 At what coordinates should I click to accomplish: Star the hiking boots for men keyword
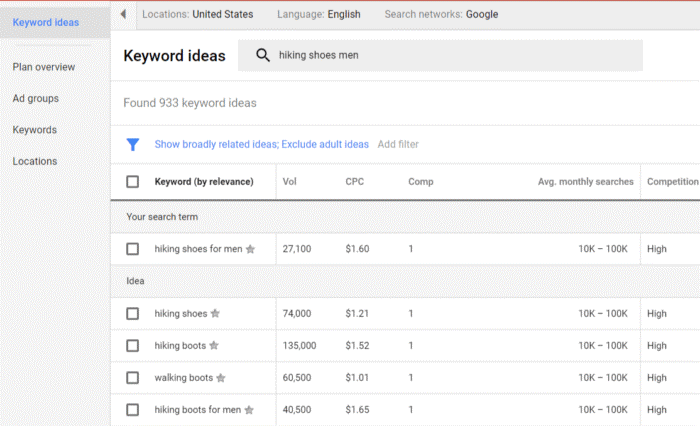[249, 410]
